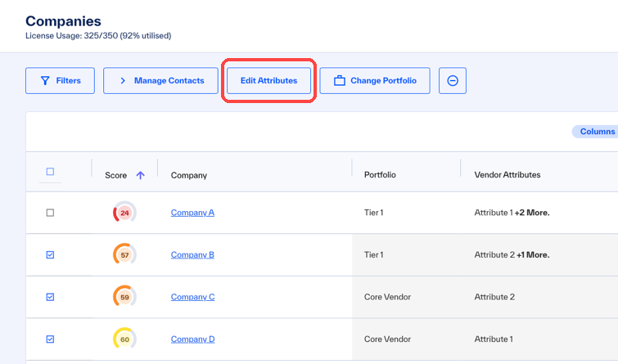Viewport: 618px width, 364px height.
Task: Click the '+2 More.' attributes text for Company A
Action: (532, 213)
